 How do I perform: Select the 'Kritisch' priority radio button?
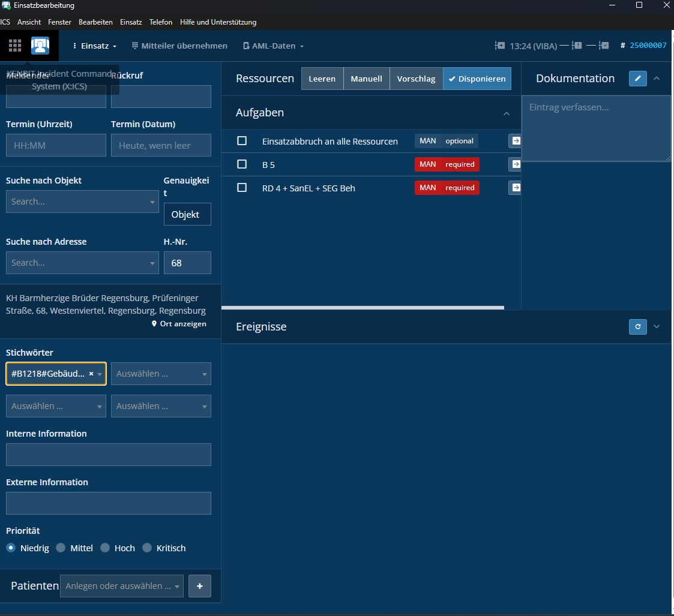coord(147,548)
